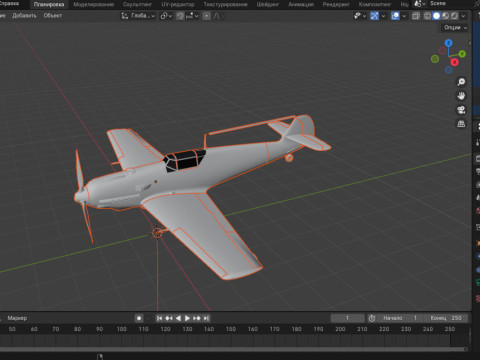This screenshot has width=480, height=360.
Task: Toggle snapping with the magnet icon
Action: [x=180, y=16]
